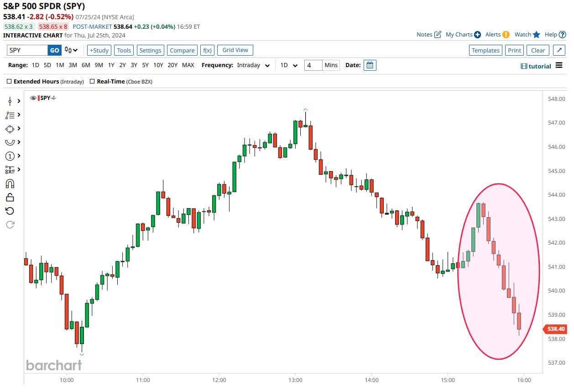The height and width of the screenshot is (392, 574).
Task: Click the My Charts plus icon
Action: click(x=477, y=35)
